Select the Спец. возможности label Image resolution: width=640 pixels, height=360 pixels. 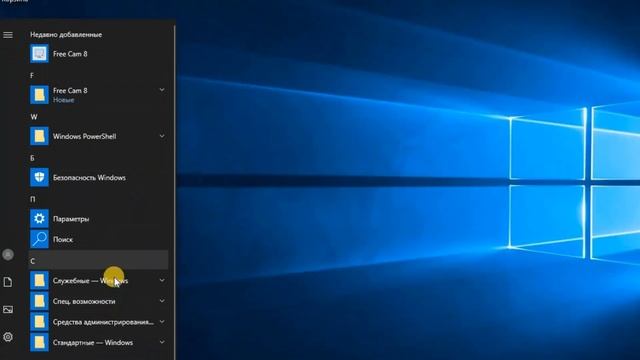point(84,302)
